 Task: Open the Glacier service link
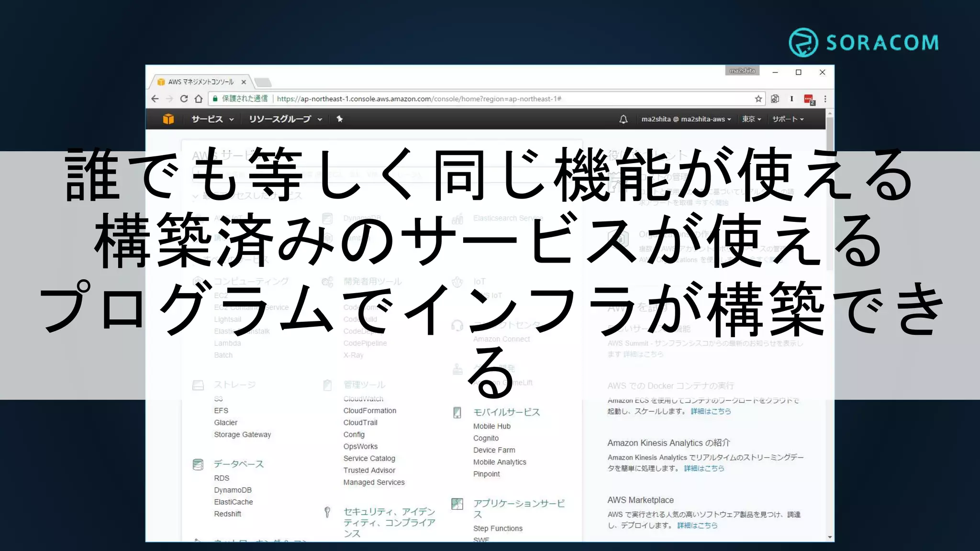click(225, 423)
